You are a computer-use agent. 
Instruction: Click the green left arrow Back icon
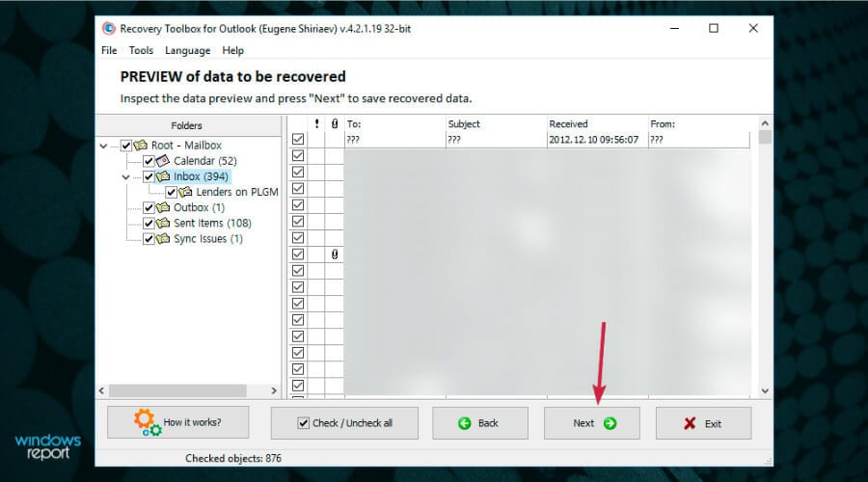[465, 423]
